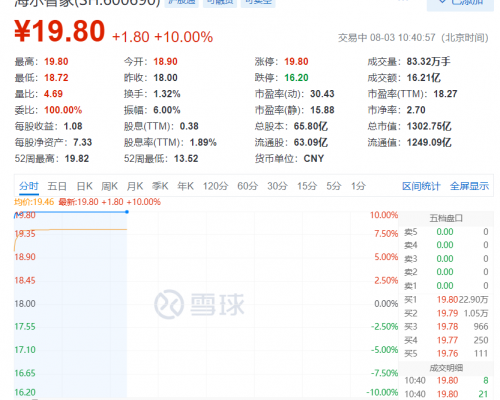
Task: Choose the 60分 interval tab
Action: pos(247,186)
